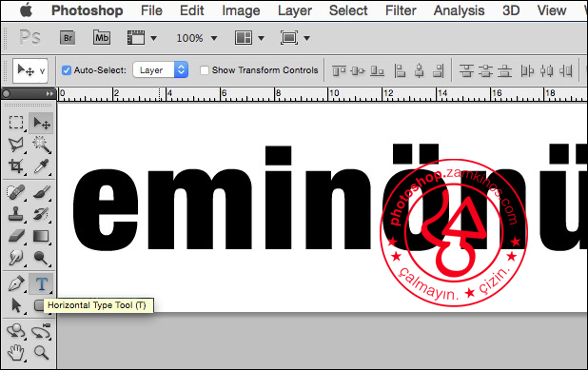The height and width of the screenshot is (370, 588).
Task: Select the Clone Stamp tool
Action: [16, 214]
